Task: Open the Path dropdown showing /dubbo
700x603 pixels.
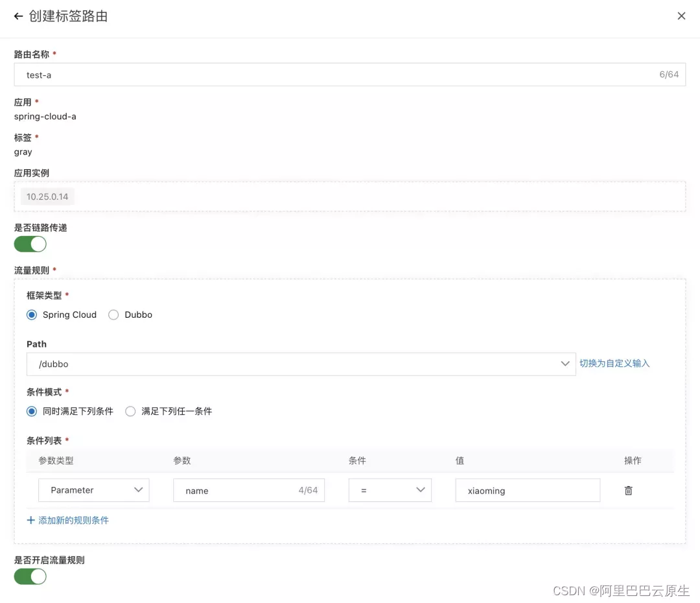Action: coord(565,364)
